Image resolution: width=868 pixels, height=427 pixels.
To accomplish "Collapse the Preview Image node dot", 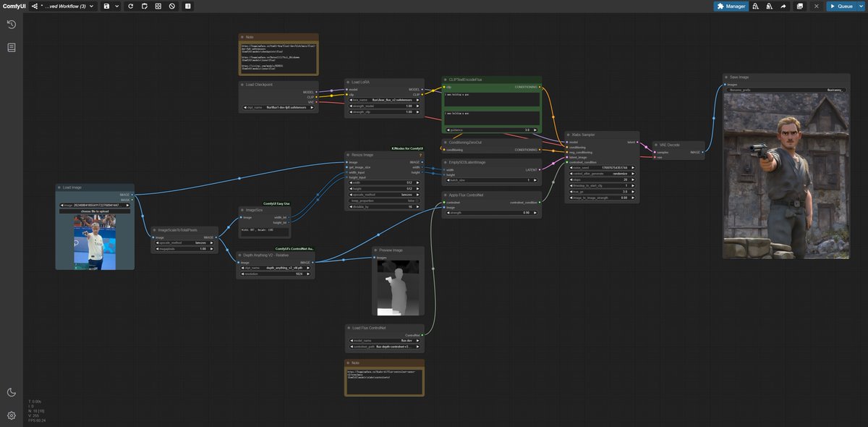I will pos(375,250).
